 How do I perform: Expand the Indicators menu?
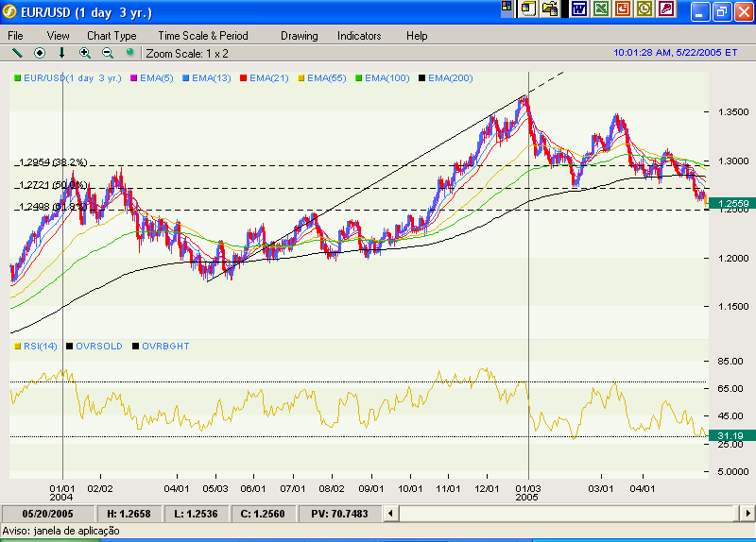pos(359,36)
